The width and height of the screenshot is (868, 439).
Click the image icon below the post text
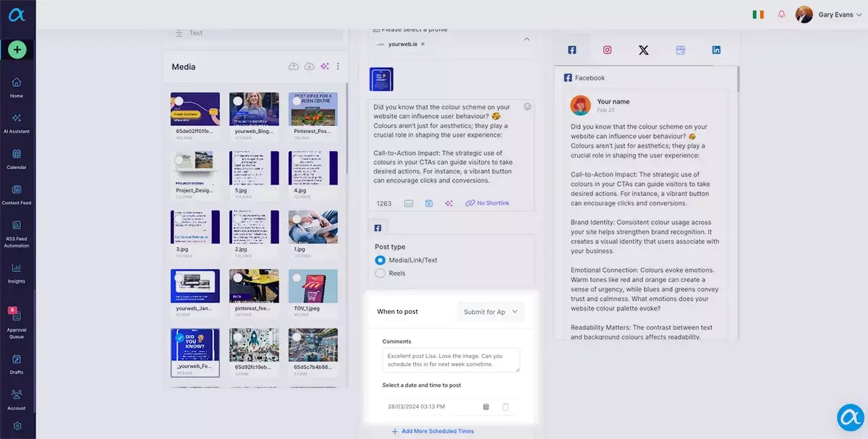(x=409, y=203)
